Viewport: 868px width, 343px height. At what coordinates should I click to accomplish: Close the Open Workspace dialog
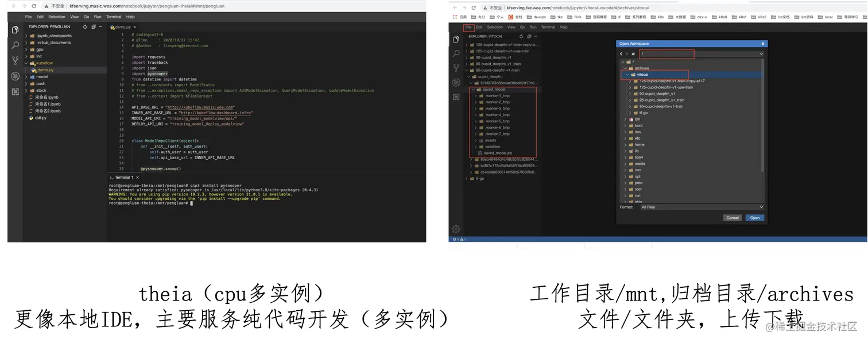763,44
